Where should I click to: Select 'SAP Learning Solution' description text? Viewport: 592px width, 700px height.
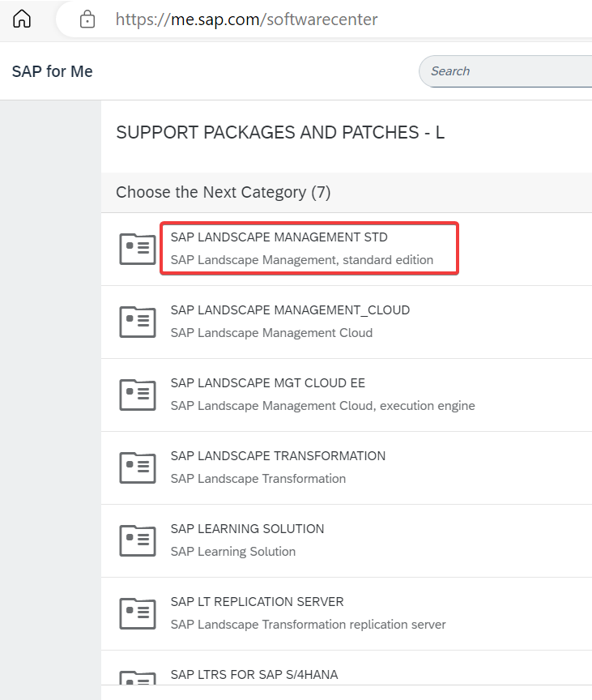tap(233, 552)
